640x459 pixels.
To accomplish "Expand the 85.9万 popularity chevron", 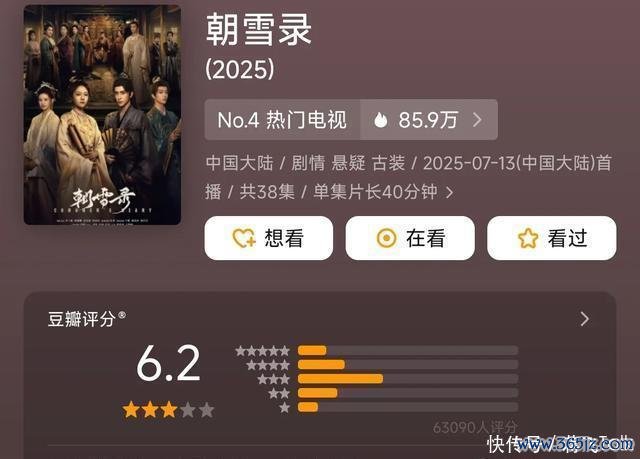I will pos(477,120).
